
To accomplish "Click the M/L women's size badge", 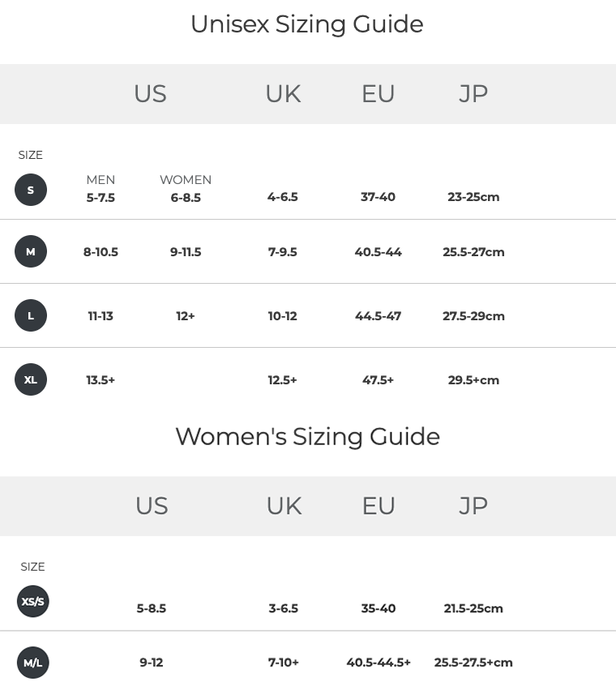I will click(x=32, y=662).
